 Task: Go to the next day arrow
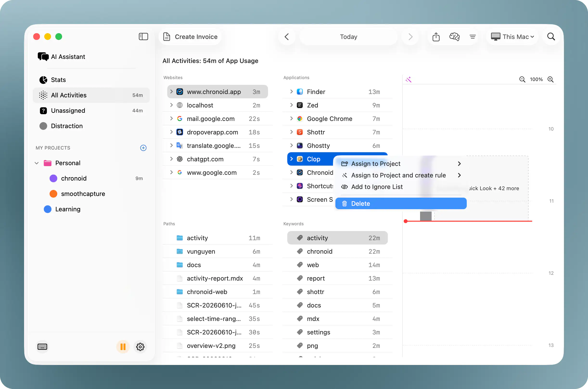(410, 37)
